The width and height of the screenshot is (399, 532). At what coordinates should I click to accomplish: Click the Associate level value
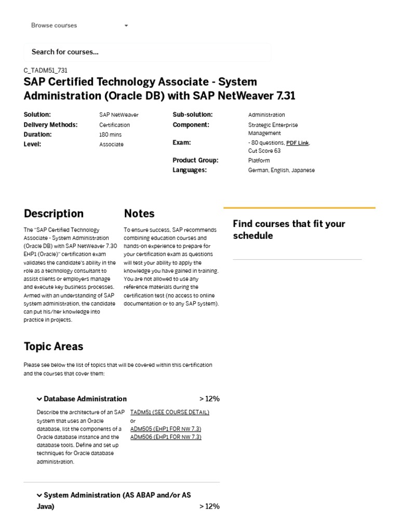[x=111, y=144]
